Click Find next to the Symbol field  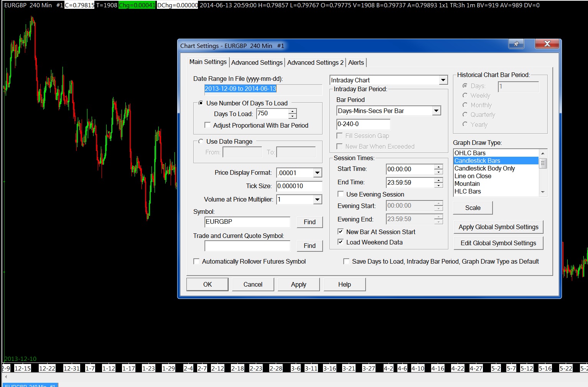pyautogui.click(x=310, y=222)
